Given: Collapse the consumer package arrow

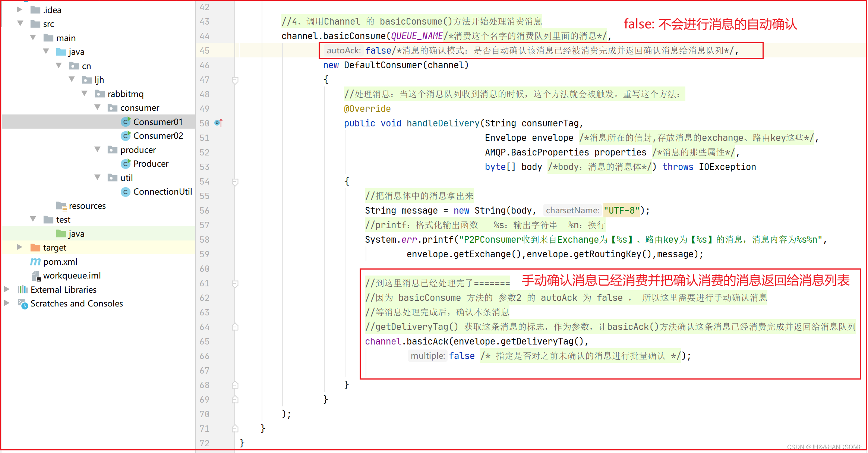Looking at the screenshot, I should point(98,107).
